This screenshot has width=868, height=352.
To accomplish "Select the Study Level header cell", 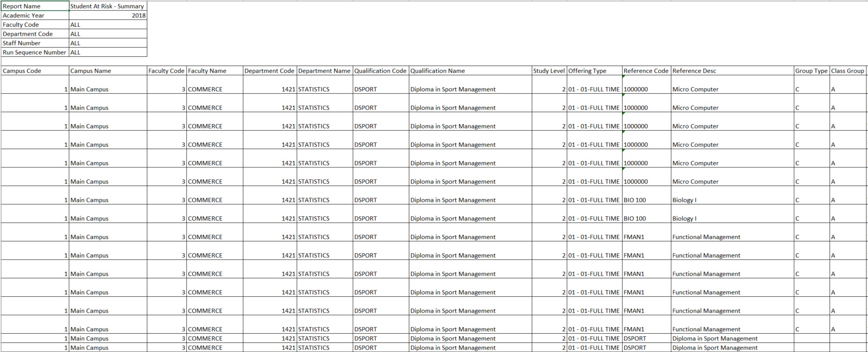I will click(x=549, y=71).
